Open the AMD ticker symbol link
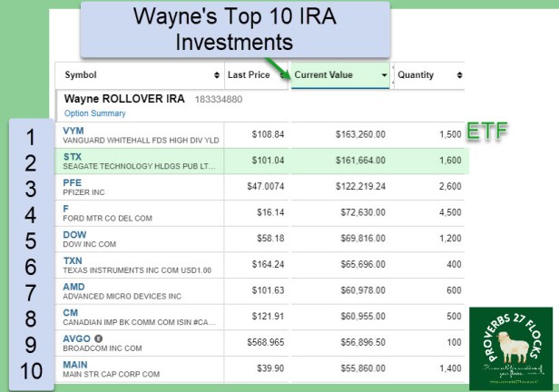The image size is (559, 392). tap(74, 285)
